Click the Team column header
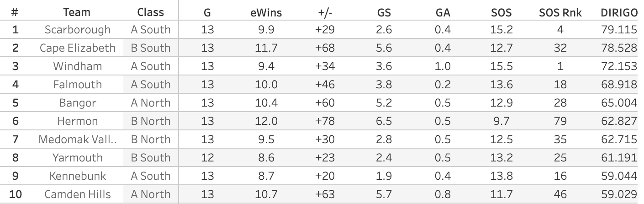Viewport: 644px width, 204px height. click(x=77, y=12)
